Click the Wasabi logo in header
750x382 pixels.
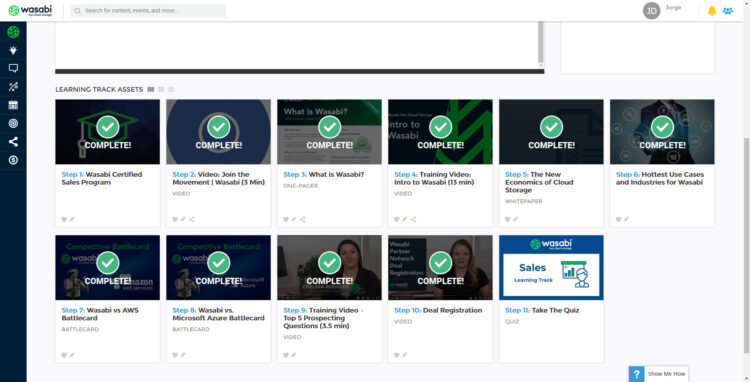[x=30, y=11]
